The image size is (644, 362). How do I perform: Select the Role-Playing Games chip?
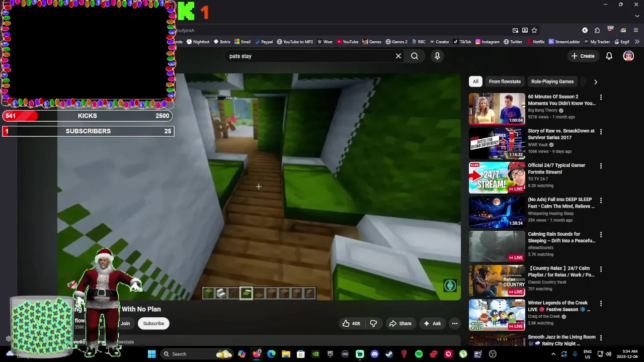[552, 81]
